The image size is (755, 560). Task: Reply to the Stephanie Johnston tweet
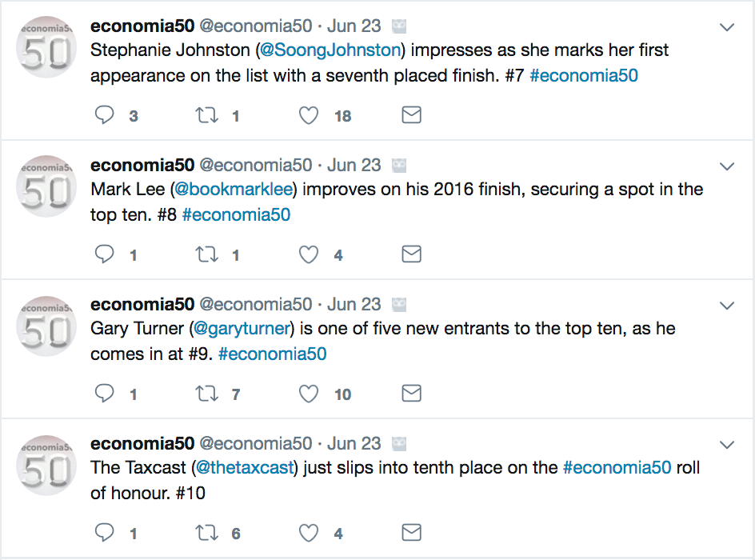tap(105, 116)
